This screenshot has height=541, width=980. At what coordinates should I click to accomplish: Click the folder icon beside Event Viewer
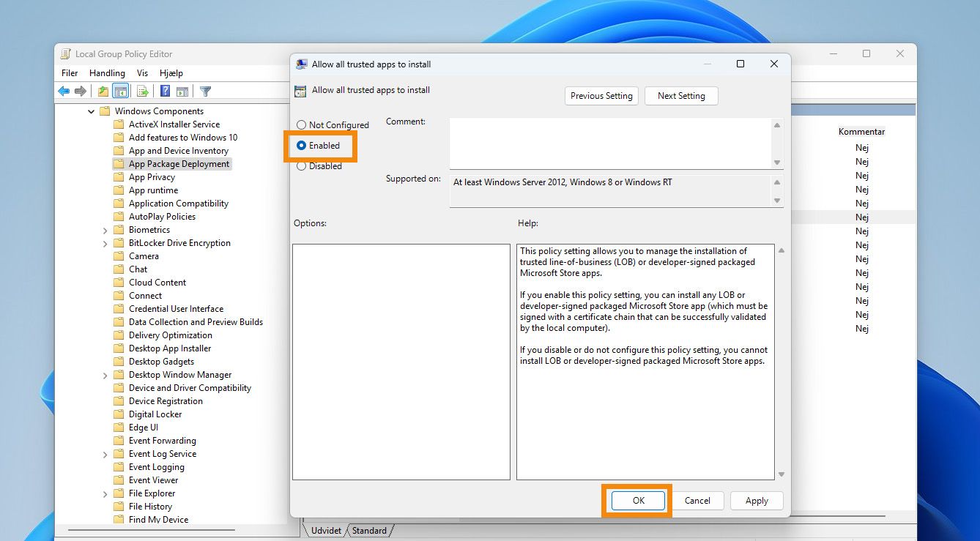[x=119, y=480]
